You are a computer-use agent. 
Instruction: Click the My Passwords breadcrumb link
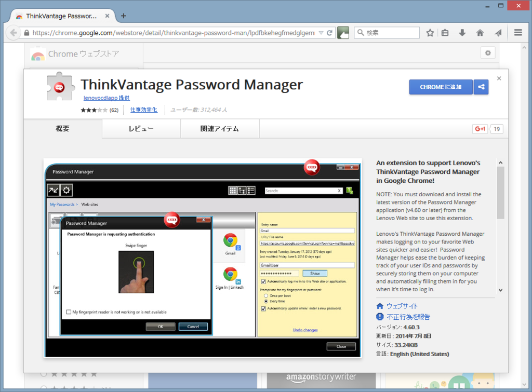click(x=62, y=205)
